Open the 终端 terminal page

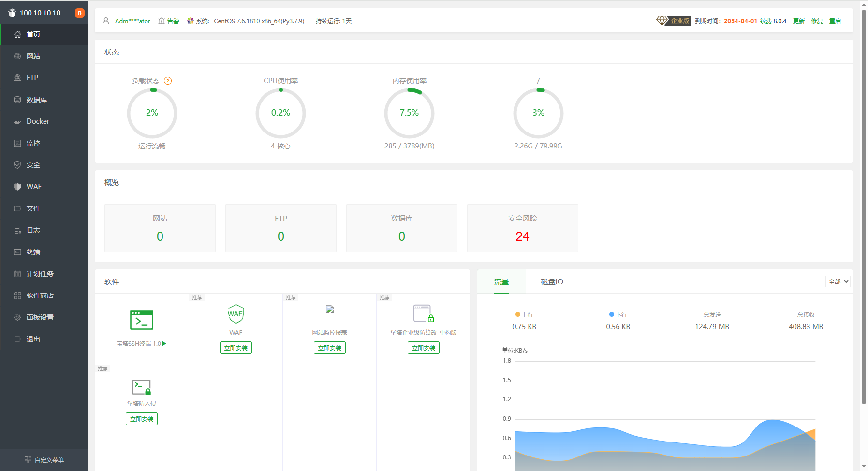[x=33, y=251]
